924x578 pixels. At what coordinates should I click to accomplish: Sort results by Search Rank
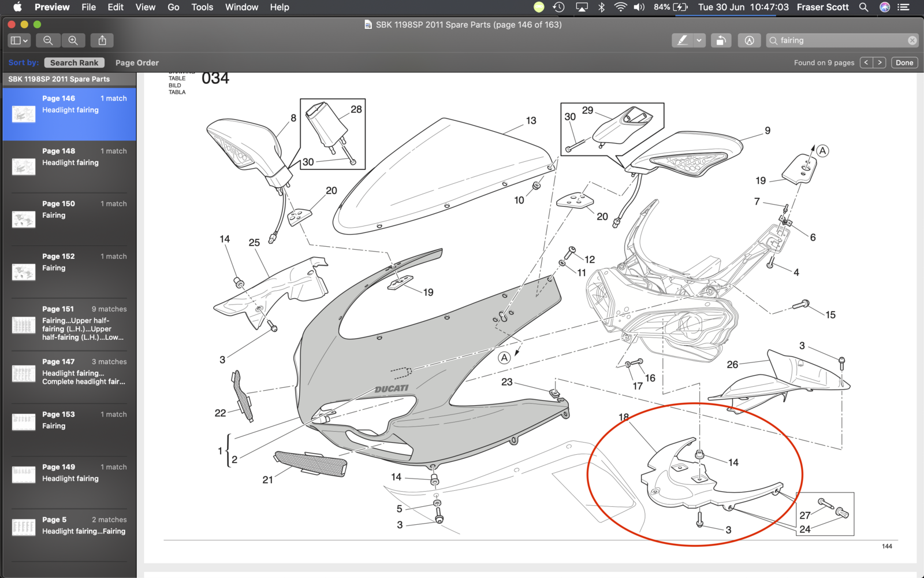[74, 63]
